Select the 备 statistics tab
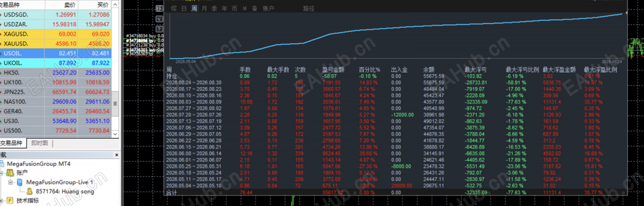This screenshot has width=644, height=206. [x=254, y=9]
